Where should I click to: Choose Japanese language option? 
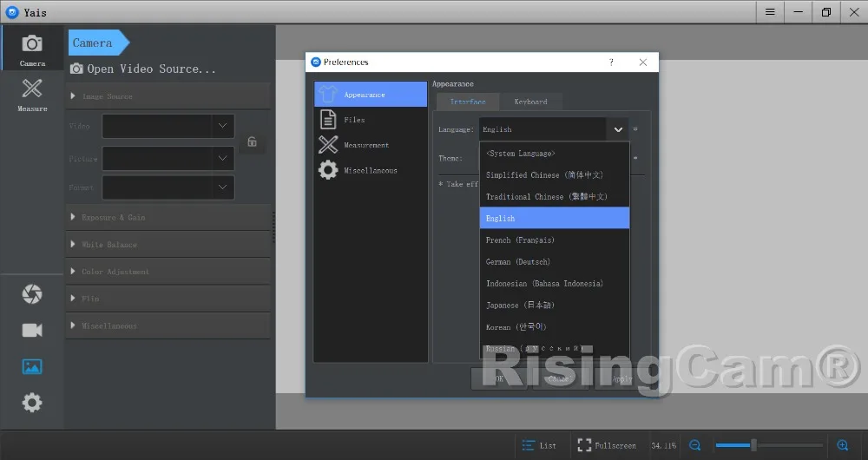tap(555, 305)
